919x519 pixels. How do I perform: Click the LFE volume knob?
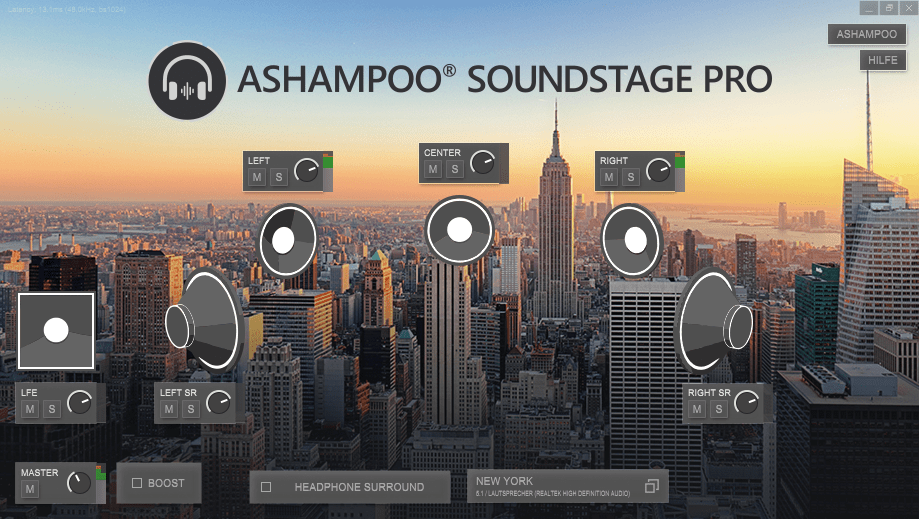[x=79, y=402]
